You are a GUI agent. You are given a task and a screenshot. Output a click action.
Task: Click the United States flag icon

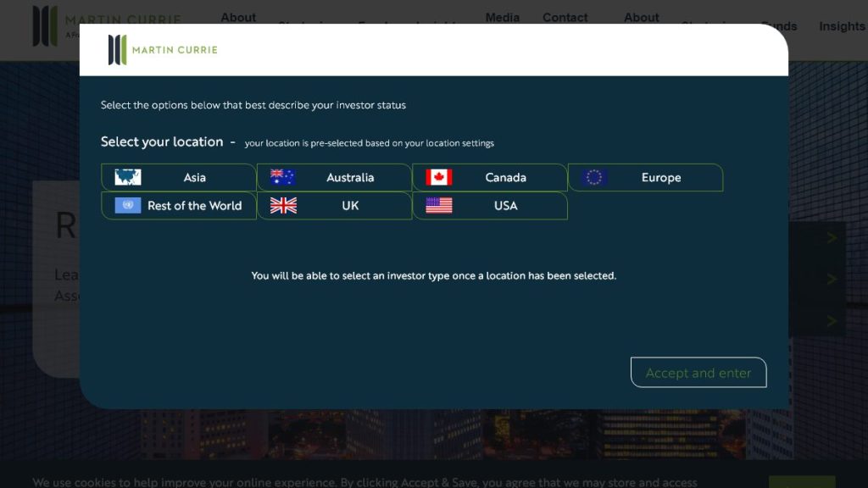(439, 205)
